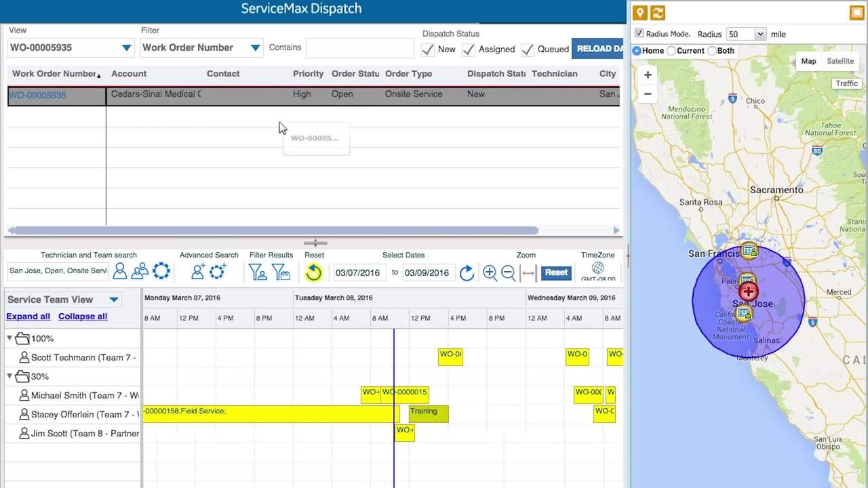868x488 pixels.
Task: Click the person icon beside Stacey Offerlein
Action: pyautogui.click(x=24, y=414)
